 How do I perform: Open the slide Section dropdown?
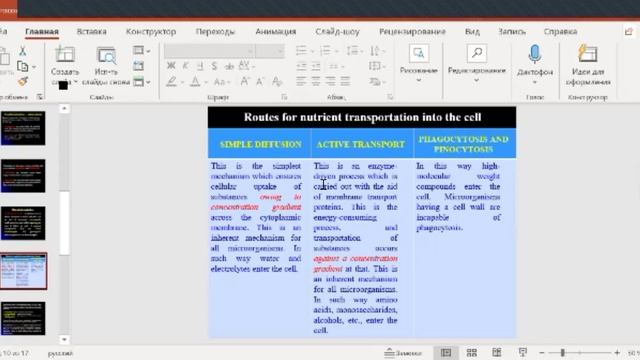point(141,82)
